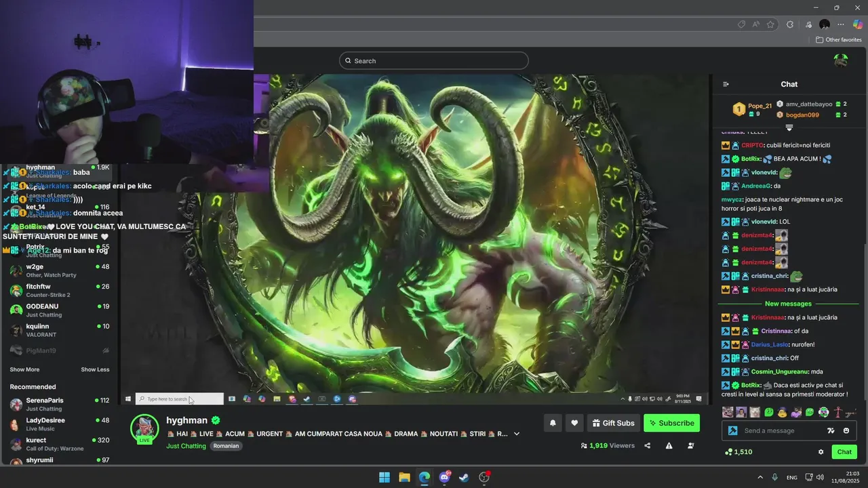This screenshot has width=868, height=488.
Task: Open the Just Chatting category link
Action: [x=186, y=446]
